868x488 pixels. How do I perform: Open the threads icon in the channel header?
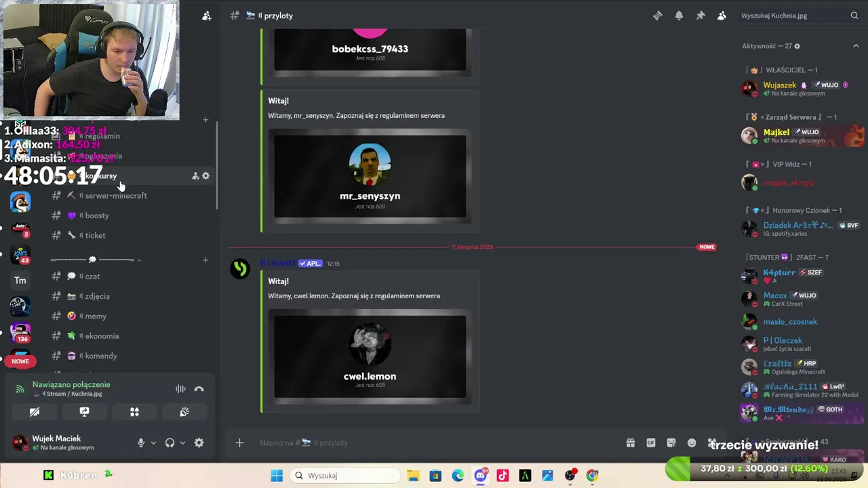tap(657, 16)
